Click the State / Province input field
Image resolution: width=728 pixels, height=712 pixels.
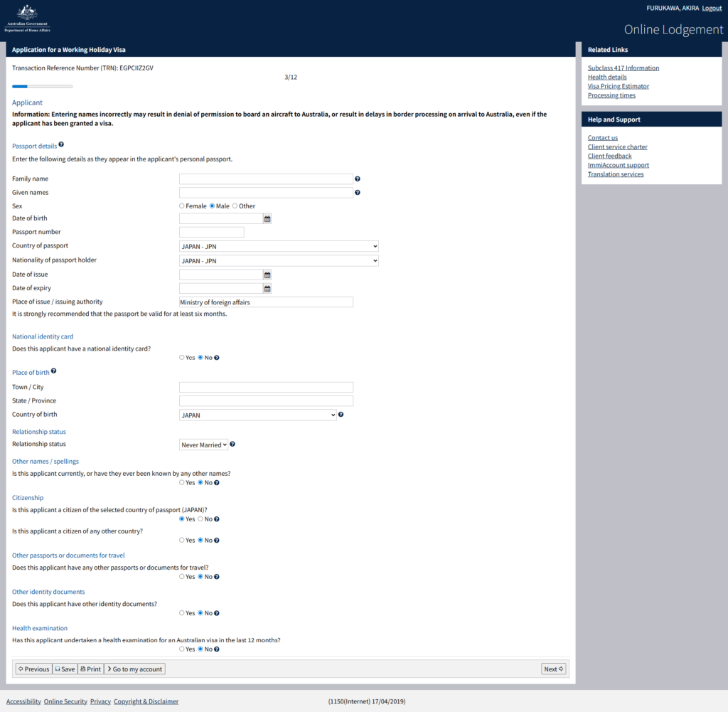[266, 400]
